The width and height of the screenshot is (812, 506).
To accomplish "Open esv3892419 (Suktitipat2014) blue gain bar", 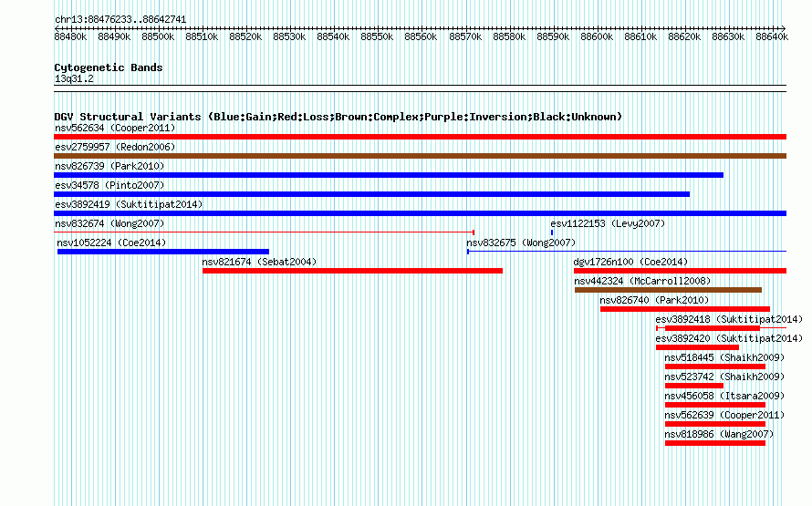I will (x=420, y=213).
